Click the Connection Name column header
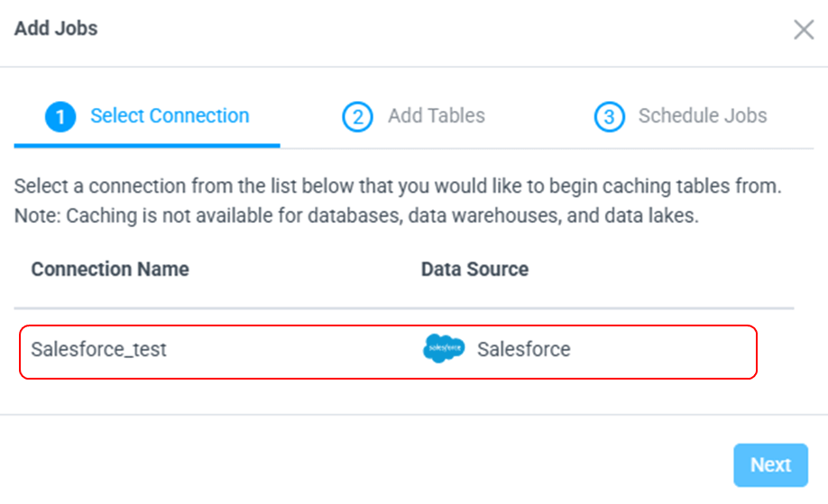 tap(110, 270)
